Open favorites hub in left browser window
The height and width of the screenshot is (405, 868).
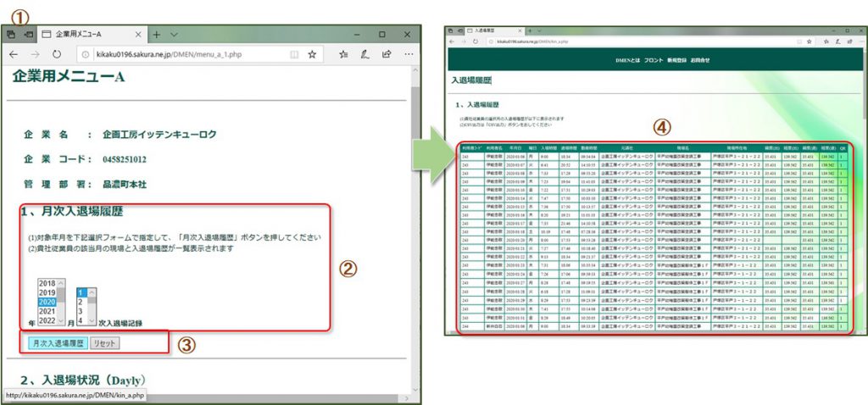(343, 54)
